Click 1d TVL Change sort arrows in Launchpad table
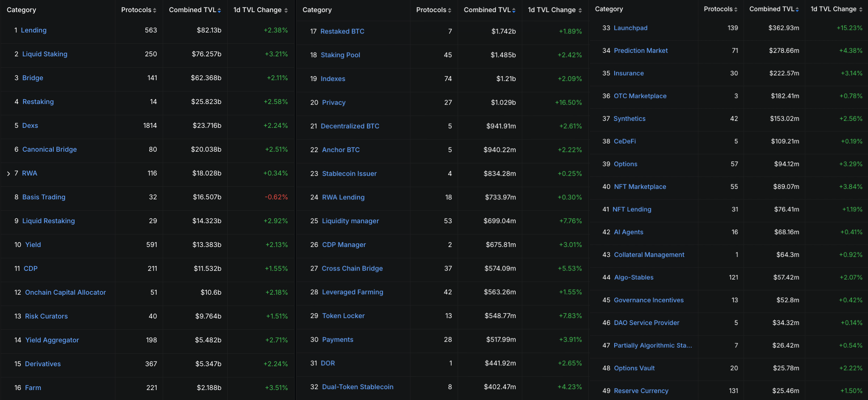 pos(861,10)
